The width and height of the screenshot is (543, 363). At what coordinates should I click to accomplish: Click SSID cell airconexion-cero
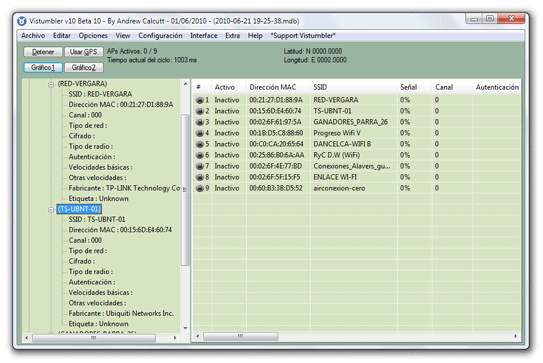pos(339,188)
